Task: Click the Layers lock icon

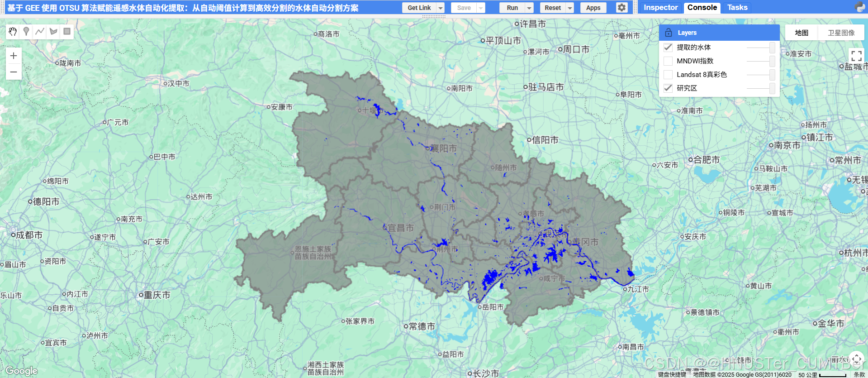Action: 669,33
